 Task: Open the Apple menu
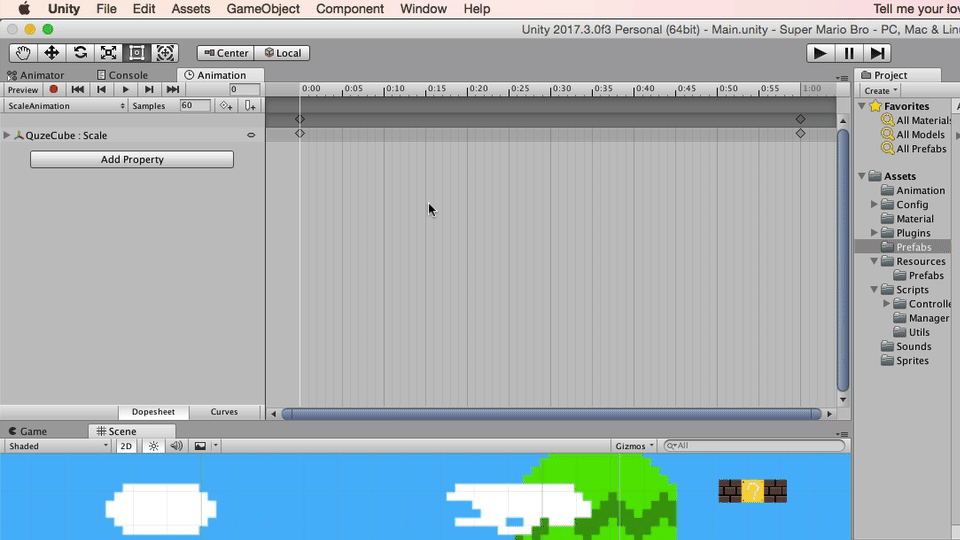pos(24,9)
